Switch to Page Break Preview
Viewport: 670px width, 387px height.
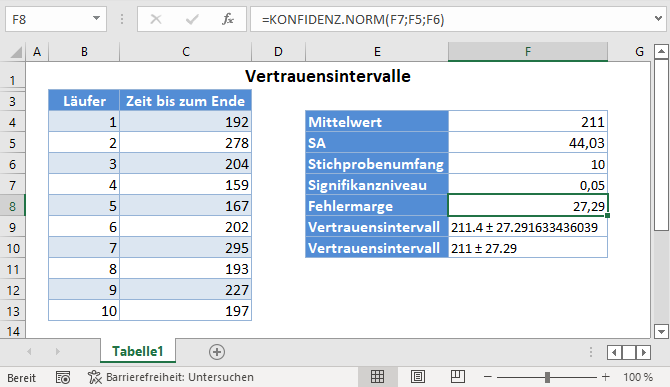click(x=458, y=376)
